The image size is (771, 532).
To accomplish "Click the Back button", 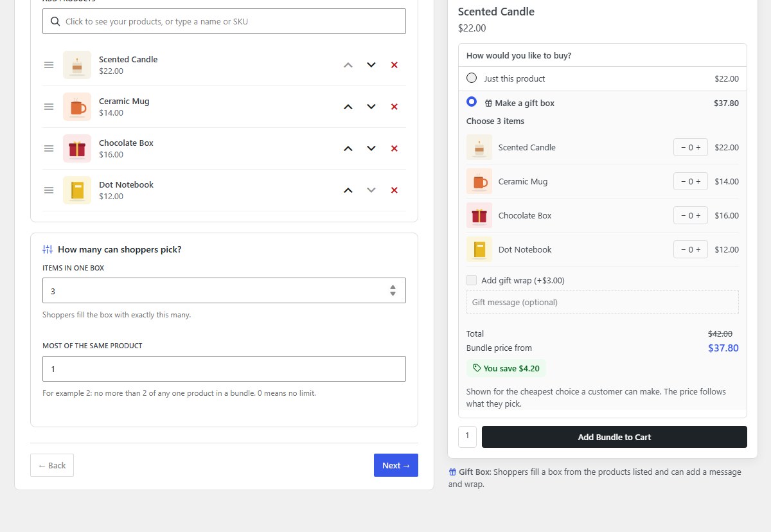I will pos(52,465).
